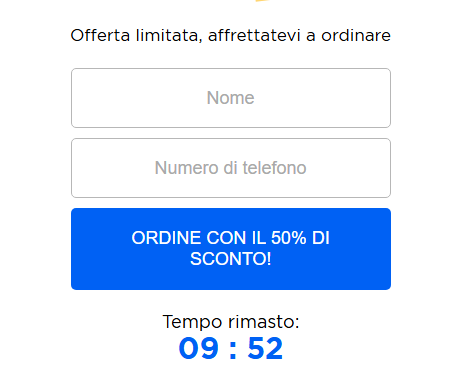
Task: Click the 50% text on the order button
Action: pyautogui.click(x=288, y=238)
